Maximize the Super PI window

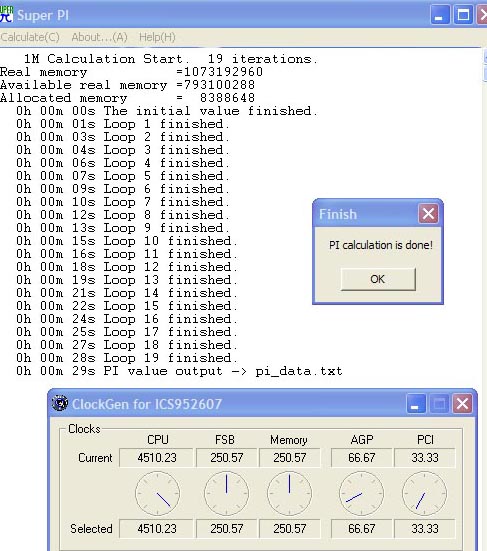coord(463,15)
